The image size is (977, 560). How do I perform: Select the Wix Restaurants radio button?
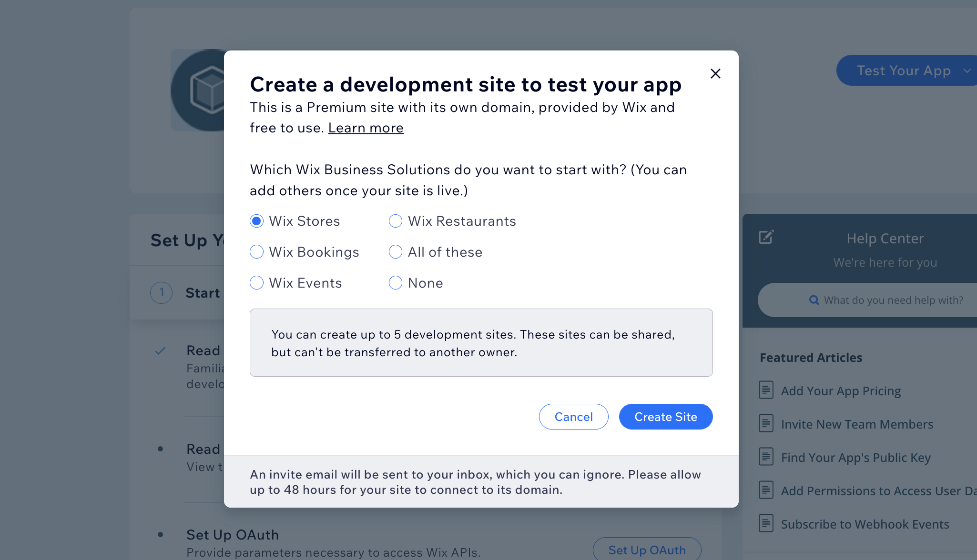tap(396, 221)
